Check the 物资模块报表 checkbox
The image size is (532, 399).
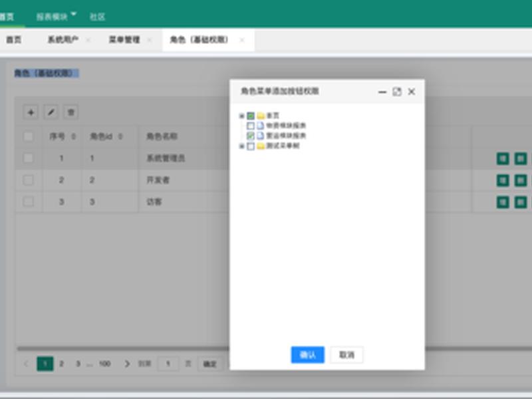click(251, 126)
